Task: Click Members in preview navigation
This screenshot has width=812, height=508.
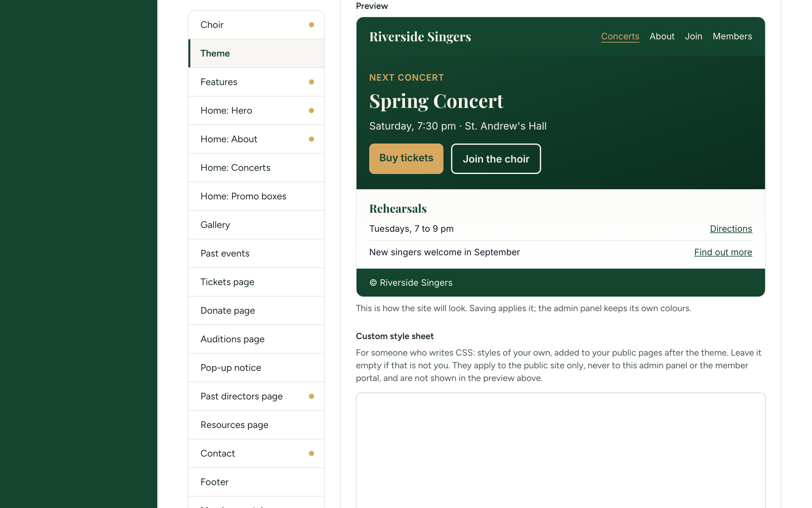Action: [x=732, y=36]
